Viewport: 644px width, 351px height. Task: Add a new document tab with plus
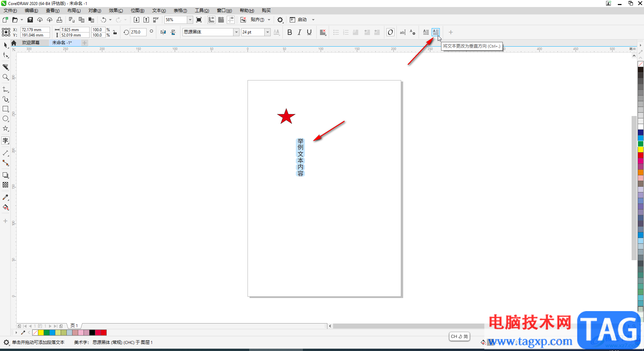pyautogui.click(x=85, y=43)
